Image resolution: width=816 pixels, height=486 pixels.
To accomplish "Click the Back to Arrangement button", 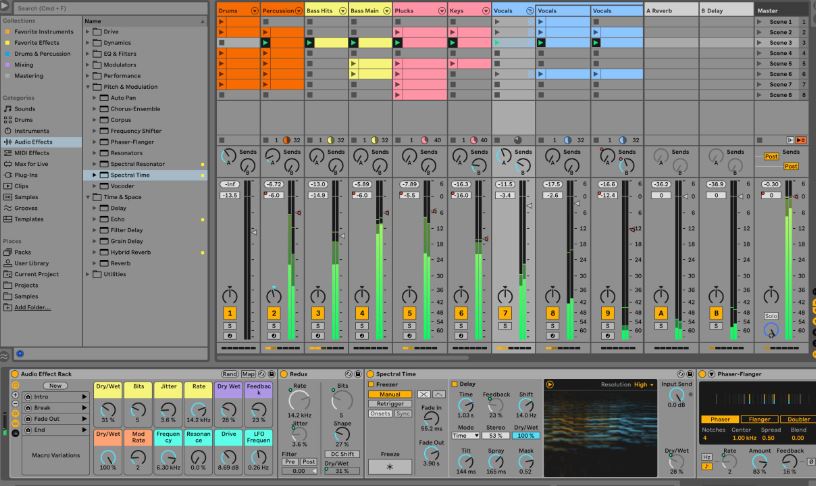I will click(801, 140).
